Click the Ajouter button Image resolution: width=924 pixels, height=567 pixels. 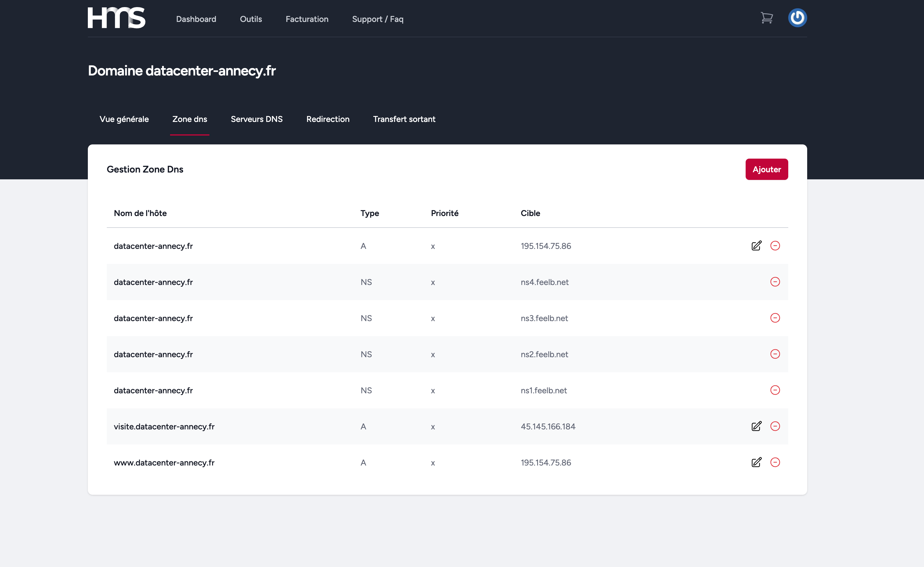point(766,169)
